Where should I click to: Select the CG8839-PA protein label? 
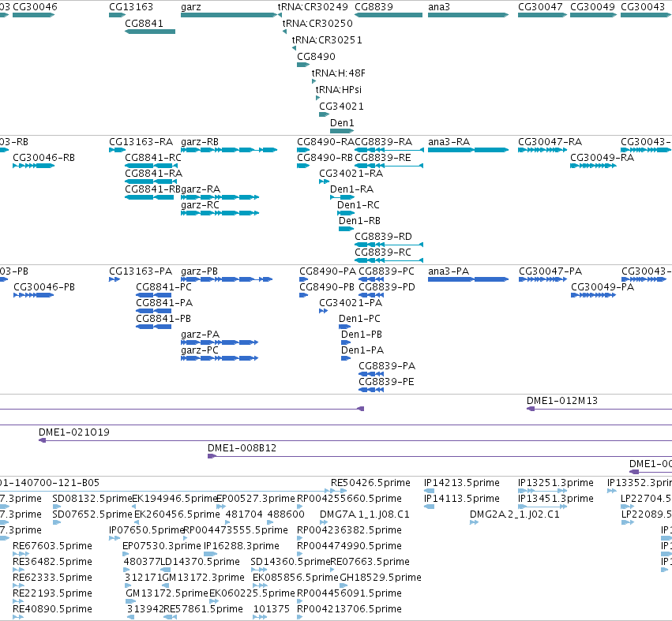pyautogui.click(x=387, y=366)
